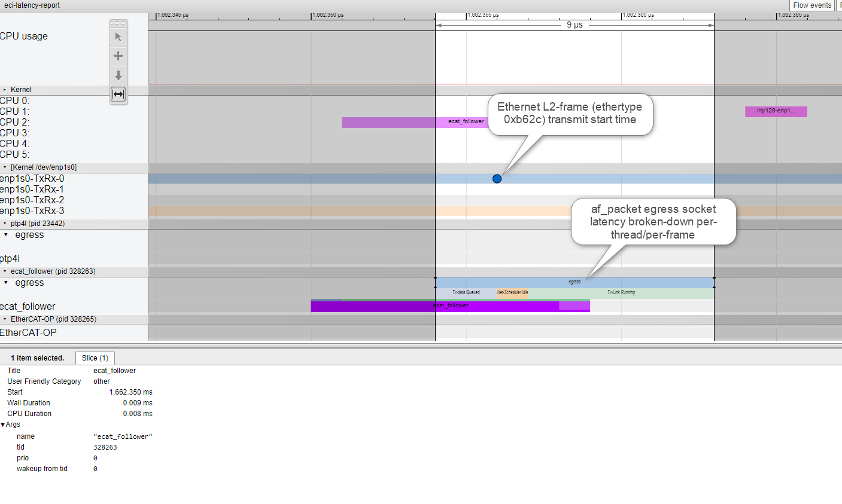Image resolution: width=842 pixels, height=504 pixels.
Task: Collapse the ecat_follower (pid 328263) process
Action: [x=5, y=271]
